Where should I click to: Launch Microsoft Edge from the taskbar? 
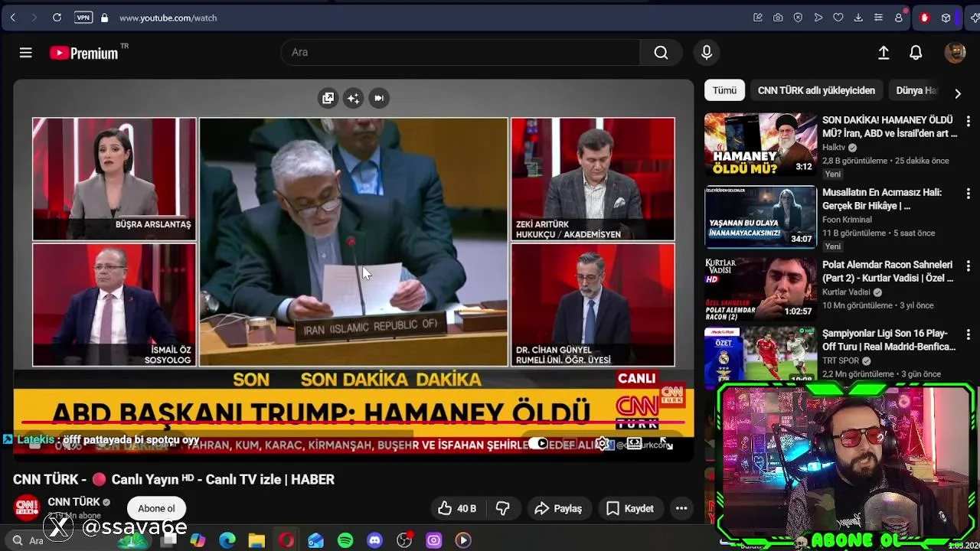point(227,540)
